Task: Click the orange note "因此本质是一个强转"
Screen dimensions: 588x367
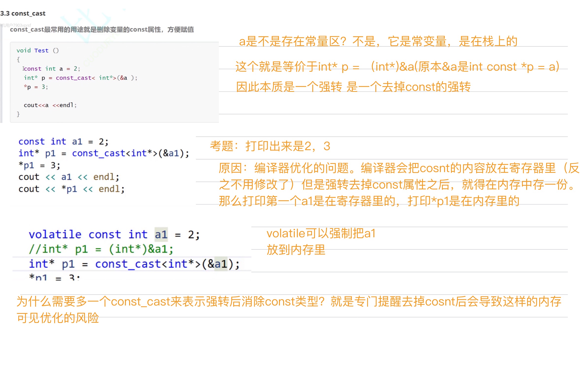Action: pos(353,87)
